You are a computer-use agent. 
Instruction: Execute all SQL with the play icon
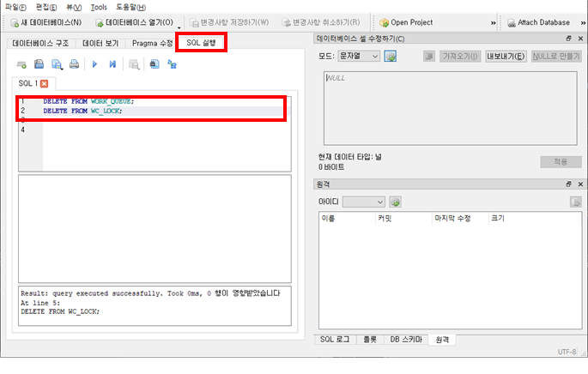point(94,64)
